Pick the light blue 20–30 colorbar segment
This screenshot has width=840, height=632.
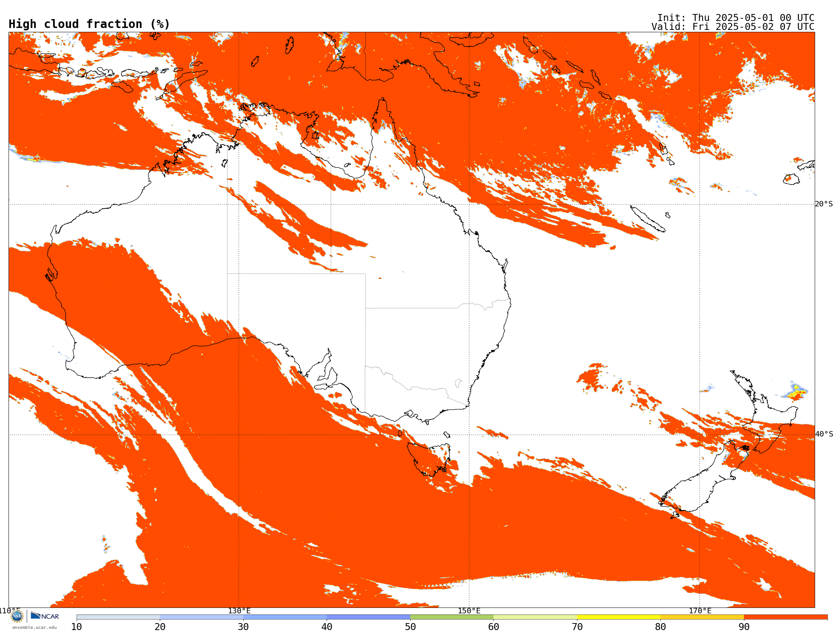point(201,617)
